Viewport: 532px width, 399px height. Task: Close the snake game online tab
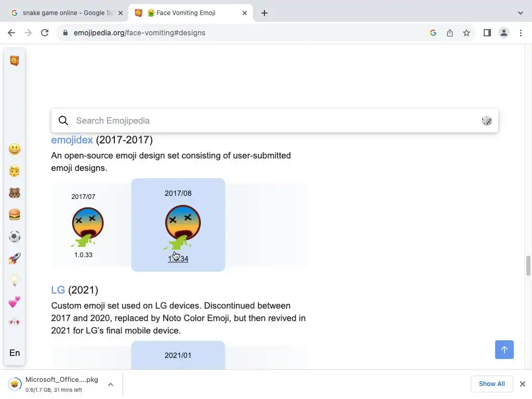[x=121, y=13]
